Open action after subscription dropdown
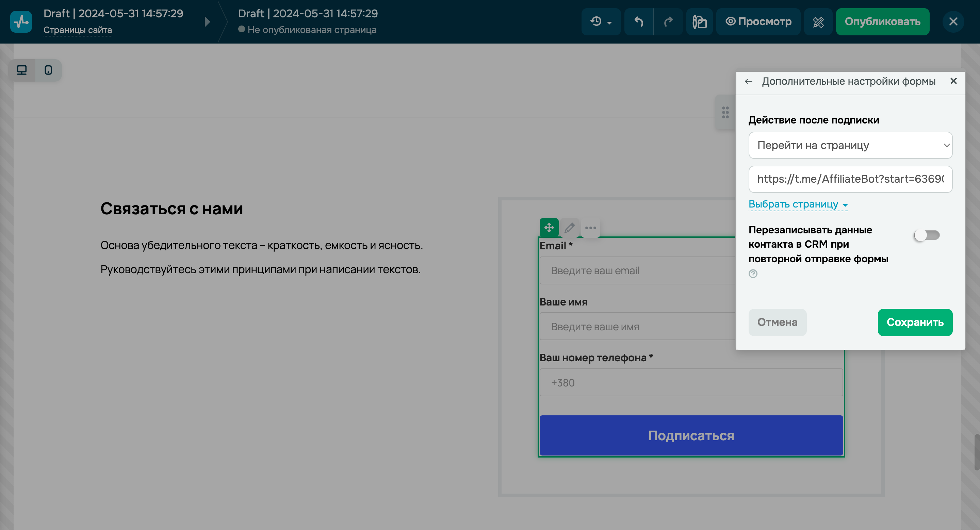980x530 pixels. 850,145
